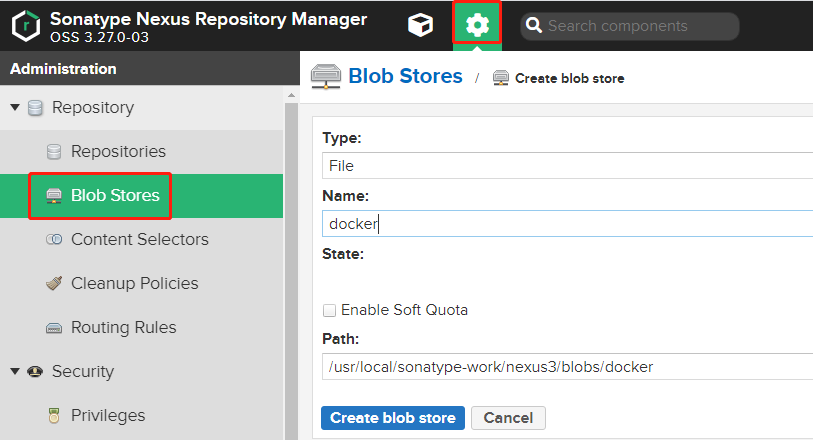This screenshot has width=813, height=440.
Task: Click the Cleanup Policies broom icon
Action: 54,284
